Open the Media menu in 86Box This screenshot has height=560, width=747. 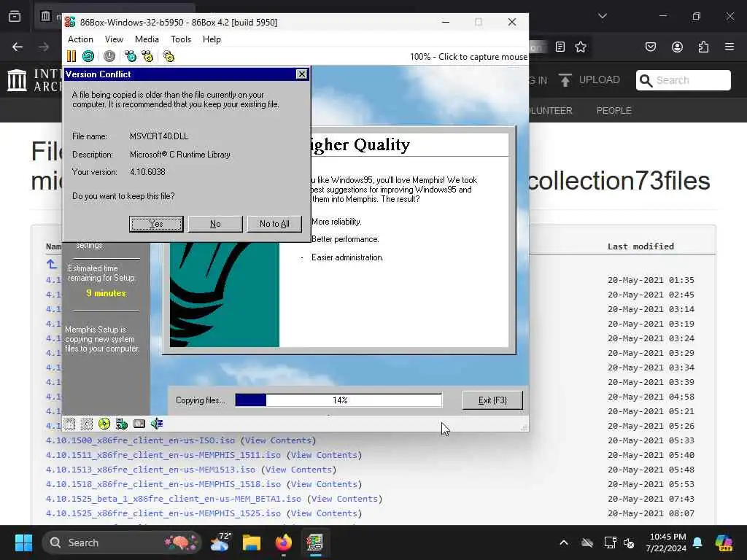[x=147, y=39]
